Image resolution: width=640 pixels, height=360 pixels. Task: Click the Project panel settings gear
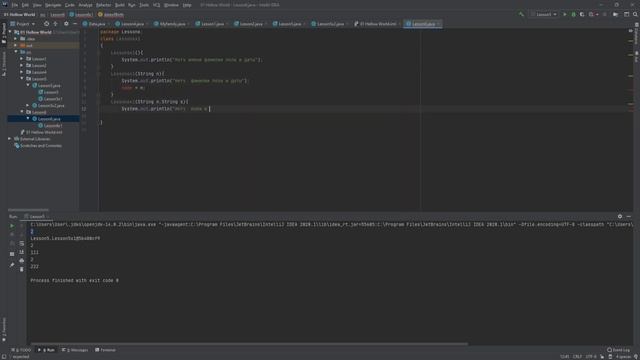click(66, 24)
